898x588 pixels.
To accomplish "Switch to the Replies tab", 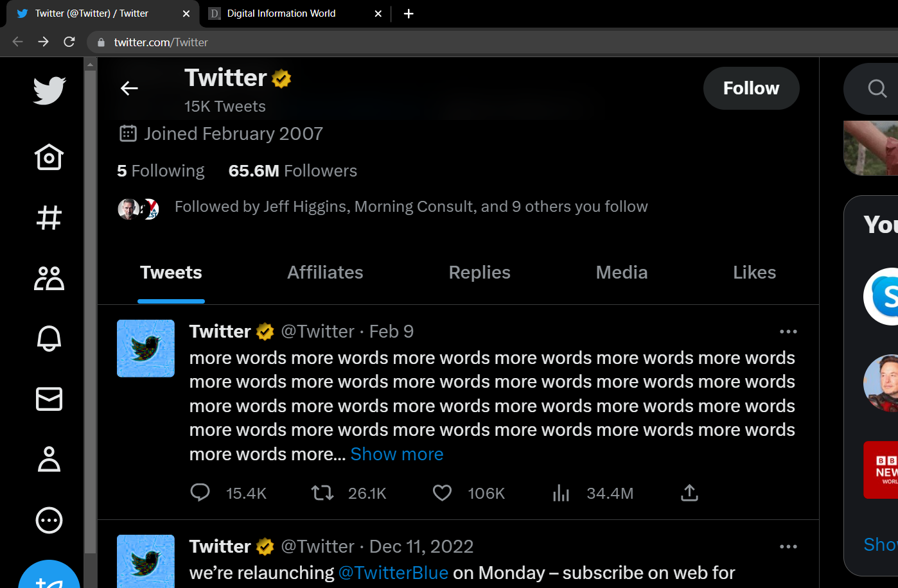I will pyautogui.click(x=479, y=272).
